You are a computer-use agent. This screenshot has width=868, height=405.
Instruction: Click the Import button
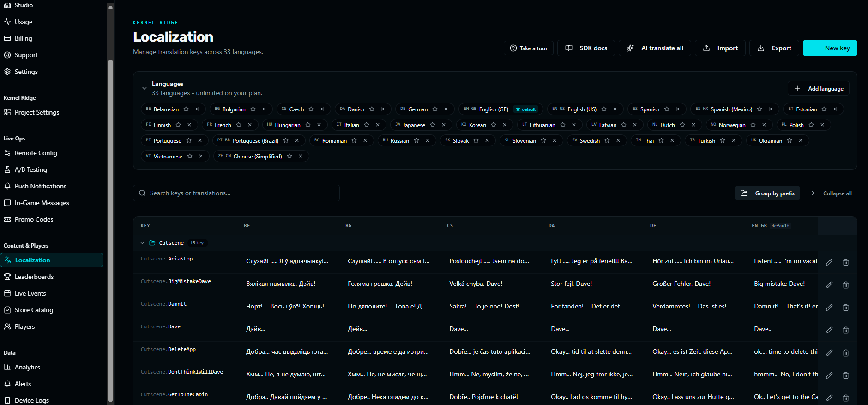[720, 48]
